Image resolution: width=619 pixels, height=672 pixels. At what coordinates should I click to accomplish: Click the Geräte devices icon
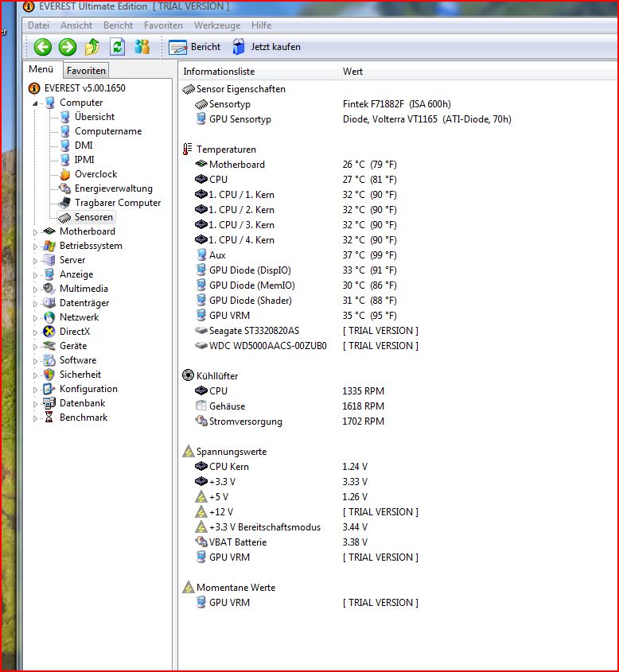point(49,345)
